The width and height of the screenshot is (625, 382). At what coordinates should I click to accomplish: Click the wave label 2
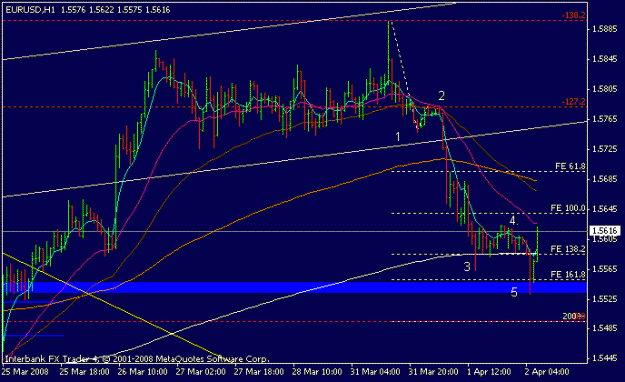tap(441, 96)
